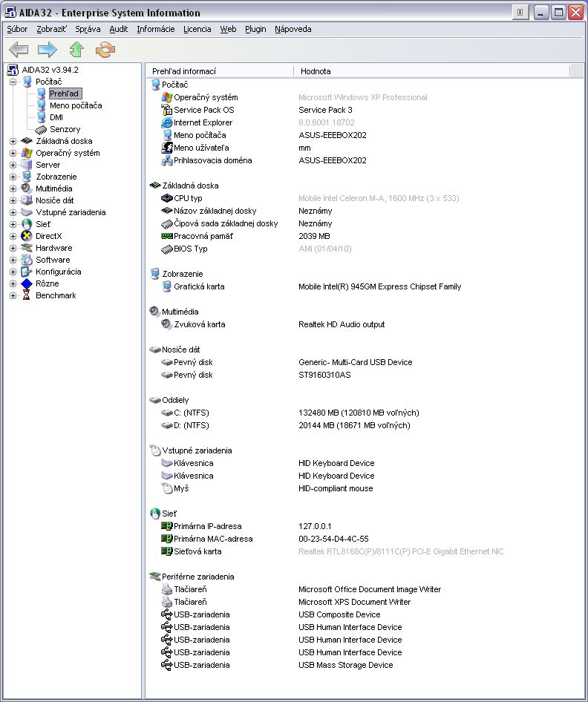The image size is (588, 702).
Task: Open the Audit menu
Action: [x=119, y=29]
